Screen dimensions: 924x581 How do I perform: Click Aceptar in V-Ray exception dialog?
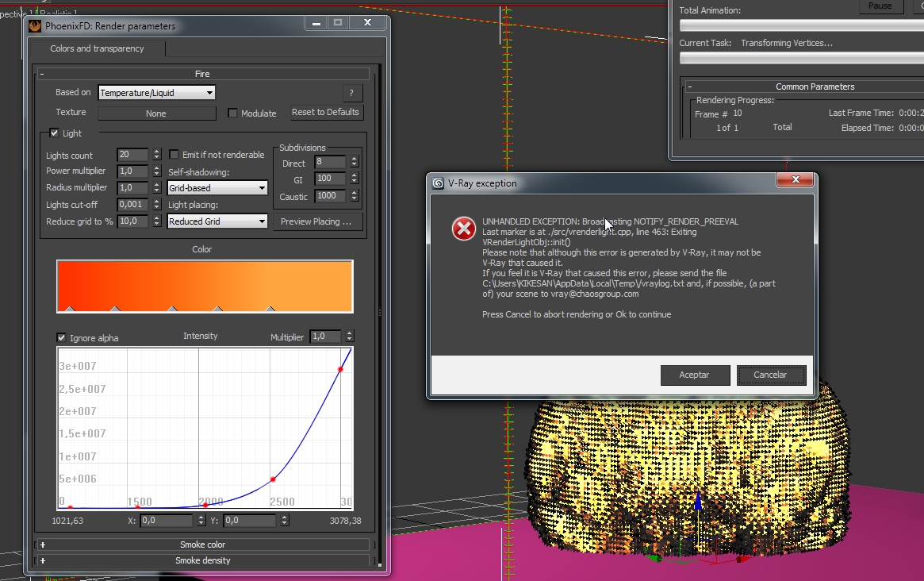[695, 375]
